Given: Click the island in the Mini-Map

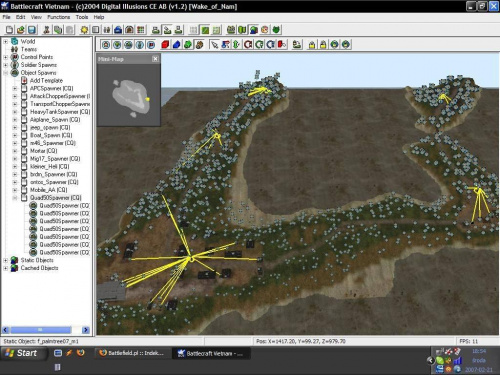Looking at the screenshot, I should 131,96.
